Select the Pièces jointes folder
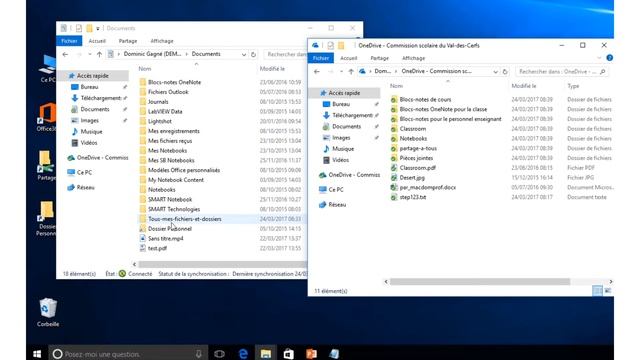The height and width of the screenshot is (360, 640). 416,158
